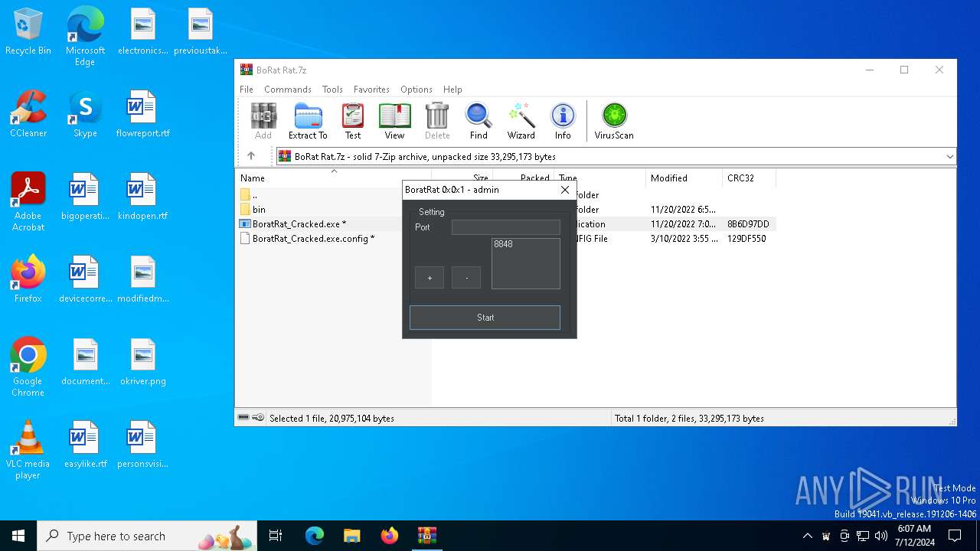The height and width of the screenshot is (551, 980).
Task: Open CCleaner desktop shortcut
Action: pos(28,114)
